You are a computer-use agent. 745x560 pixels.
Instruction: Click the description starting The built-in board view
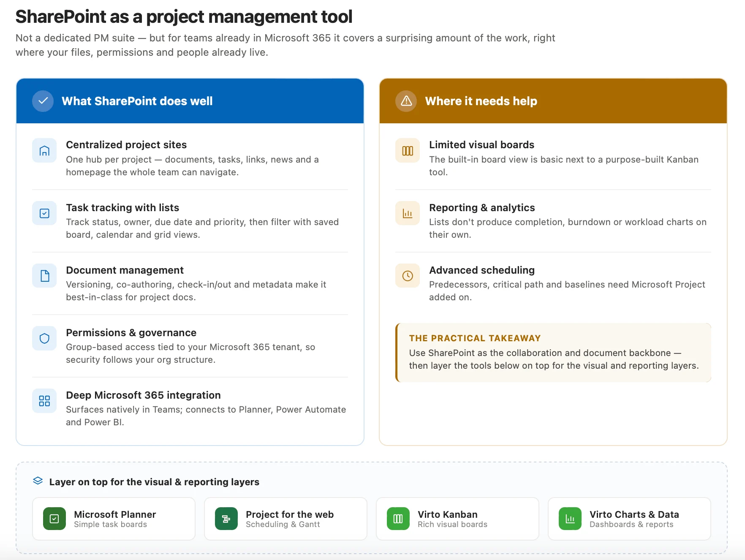[x=564, y=166]
